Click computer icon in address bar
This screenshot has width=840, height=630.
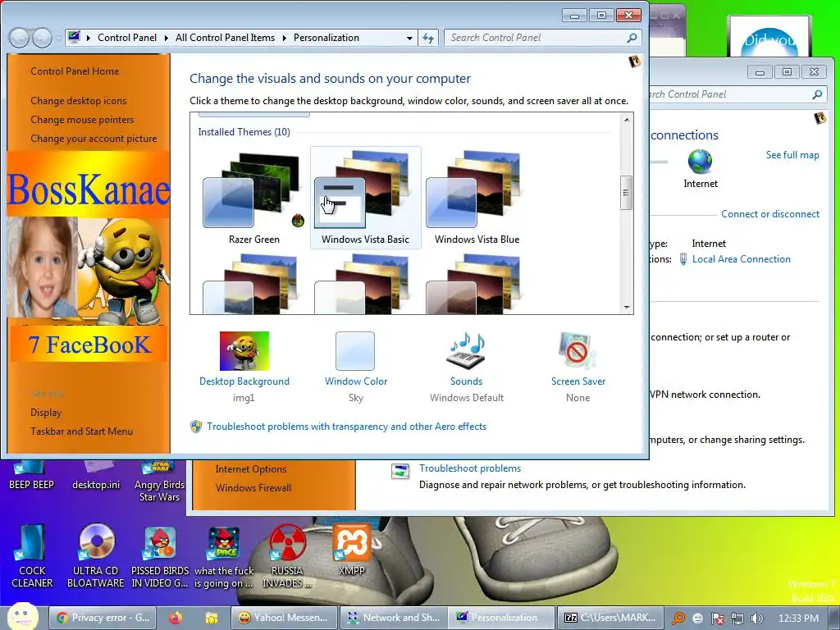[75, 38]
